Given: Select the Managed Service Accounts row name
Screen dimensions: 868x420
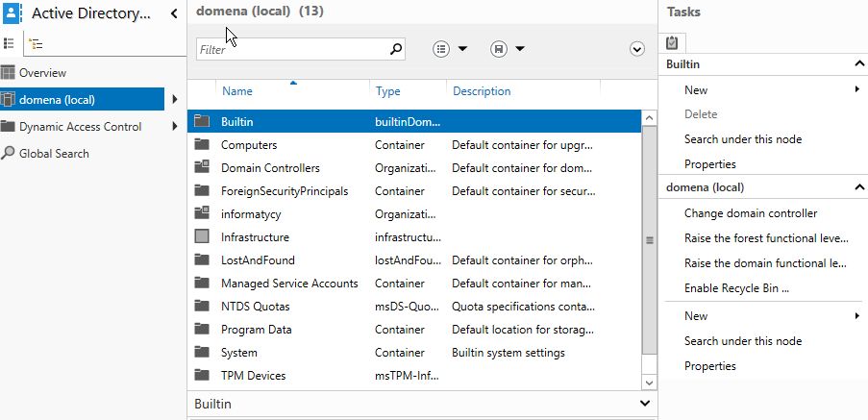Looking at the screenshot, I should click(x=289, y=284).
